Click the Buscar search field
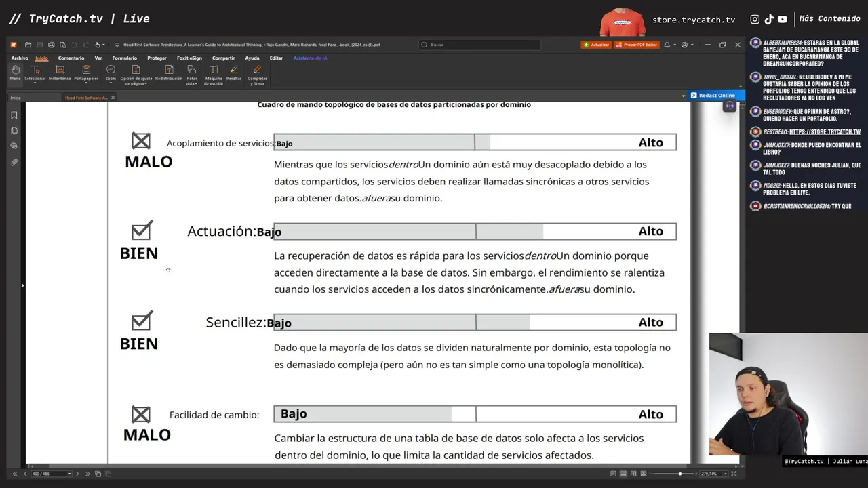This screenshot has height=488, width=868. click(479, 45)
